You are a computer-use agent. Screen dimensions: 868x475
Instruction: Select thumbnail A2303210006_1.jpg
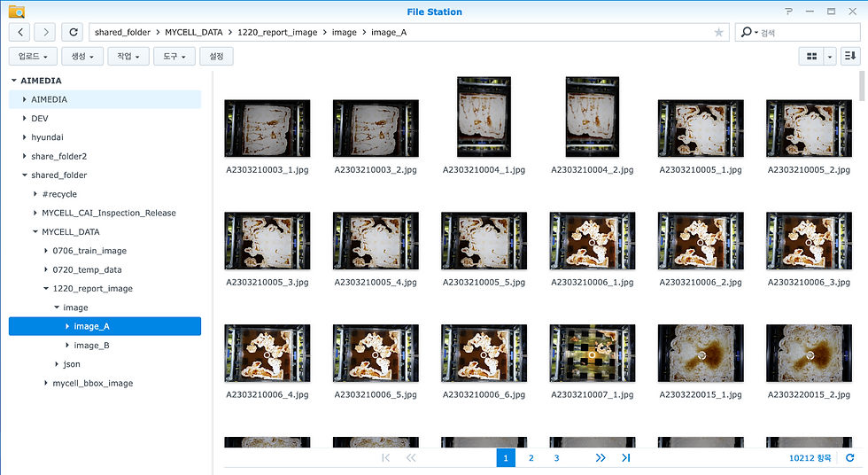593,241
